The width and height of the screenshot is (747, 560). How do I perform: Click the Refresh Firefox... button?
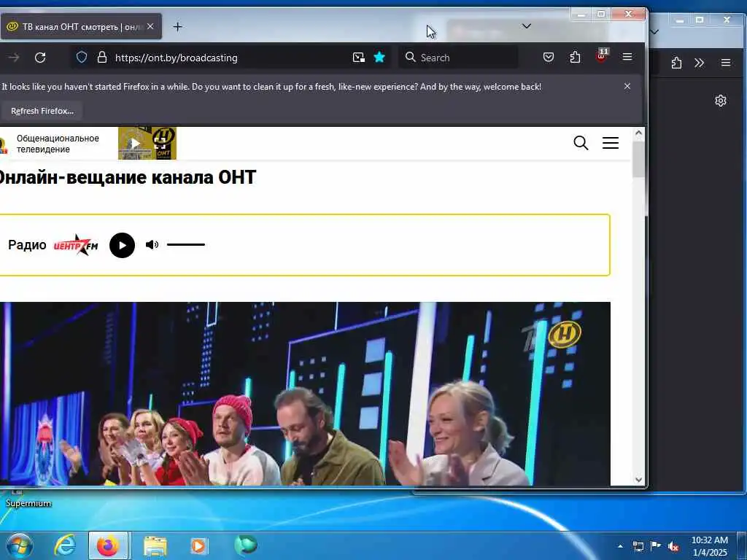pos(42,111)
